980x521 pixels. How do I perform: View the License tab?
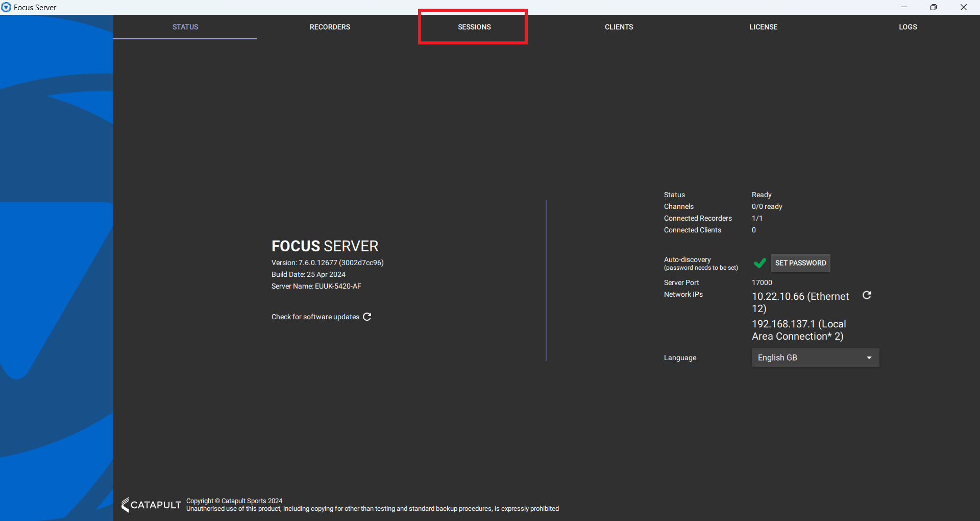(x=763, y=27)
